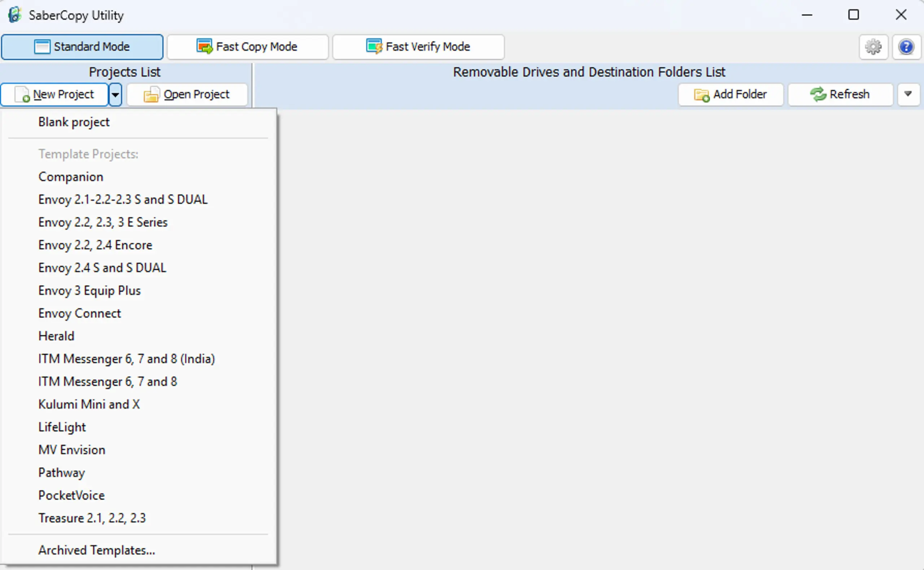Select Envoy 2.4 S and S DUAL
The image size is (924, 570).
click(139, 267)
